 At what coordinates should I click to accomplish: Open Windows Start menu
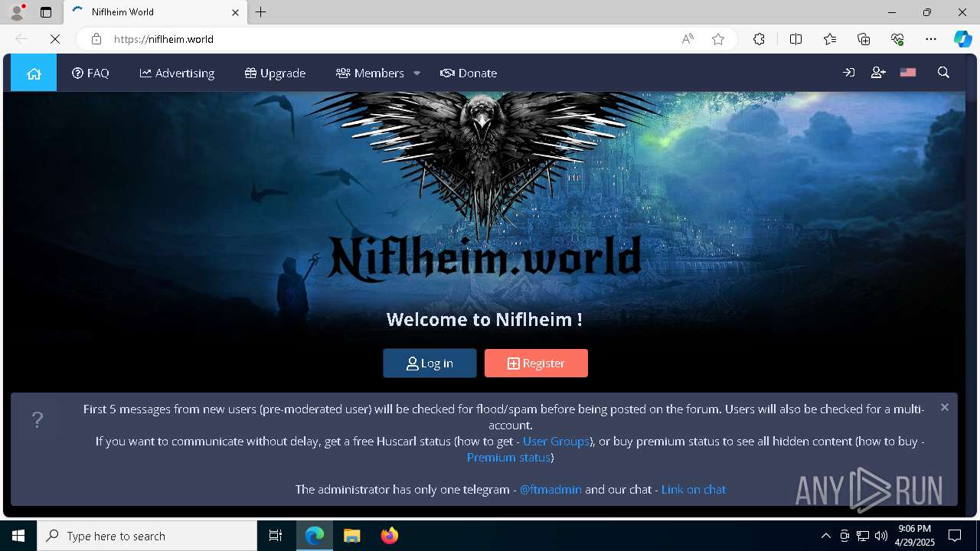point(18,536)
